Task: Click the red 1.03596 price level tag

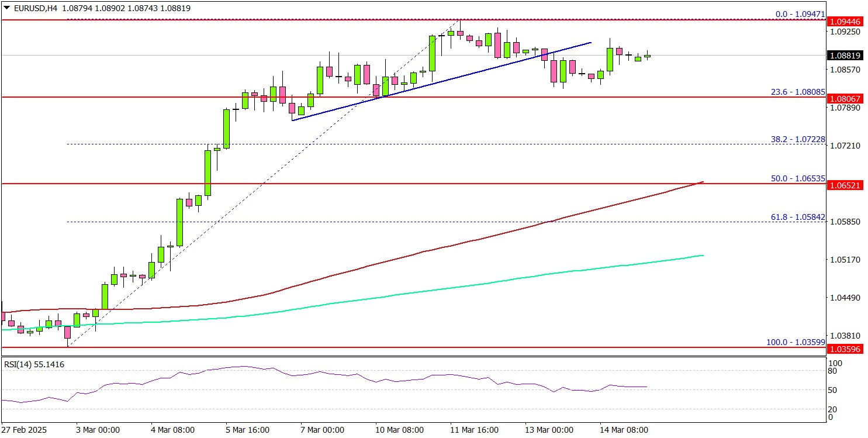Action: pos(846,350)
